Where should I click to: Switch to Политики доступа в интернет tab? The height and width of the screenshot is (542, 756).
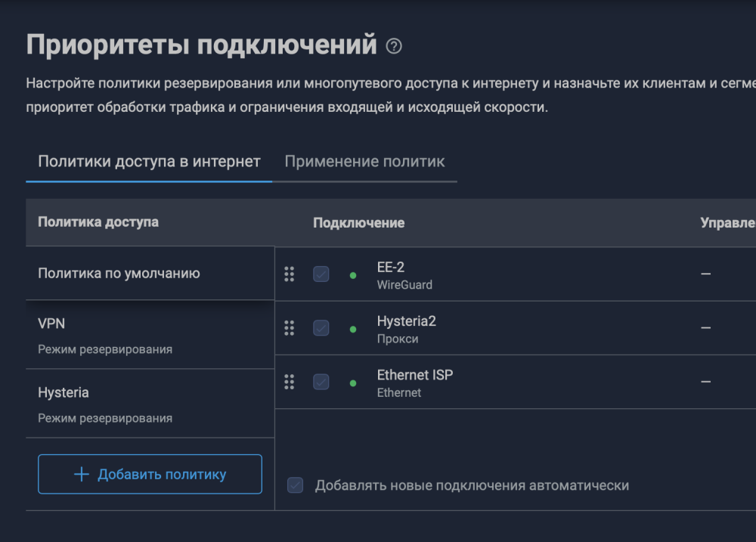149,162
